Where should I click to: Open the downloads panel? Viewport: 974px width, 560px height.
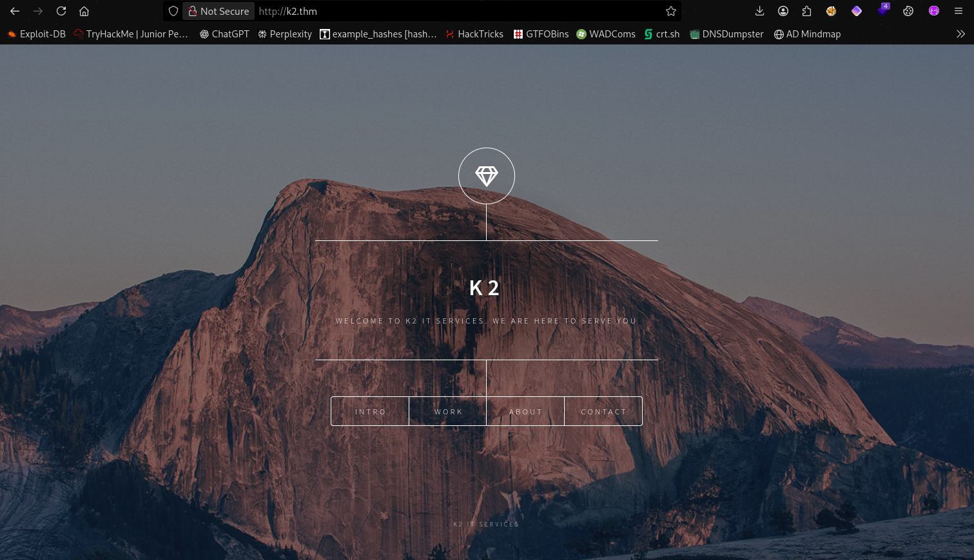(x=759, y=11)
